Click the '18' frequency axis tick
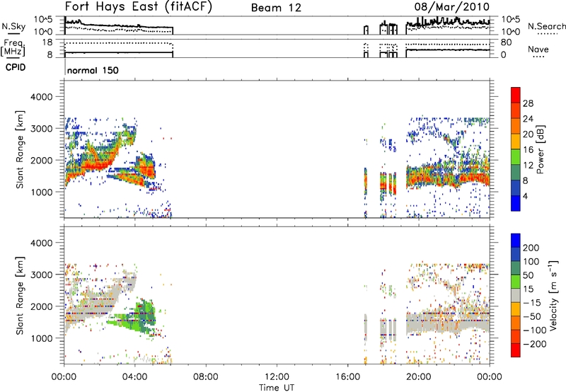Viewport: 566px width, 392px height. pyautogui.click(x=47, y=42)
